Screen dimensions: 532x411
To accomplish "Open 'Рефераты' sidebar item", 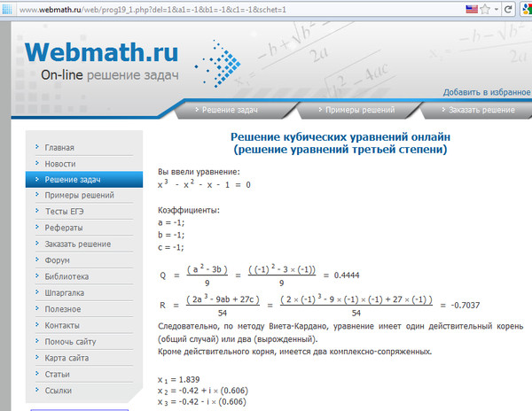I will (x=64, y=228).
